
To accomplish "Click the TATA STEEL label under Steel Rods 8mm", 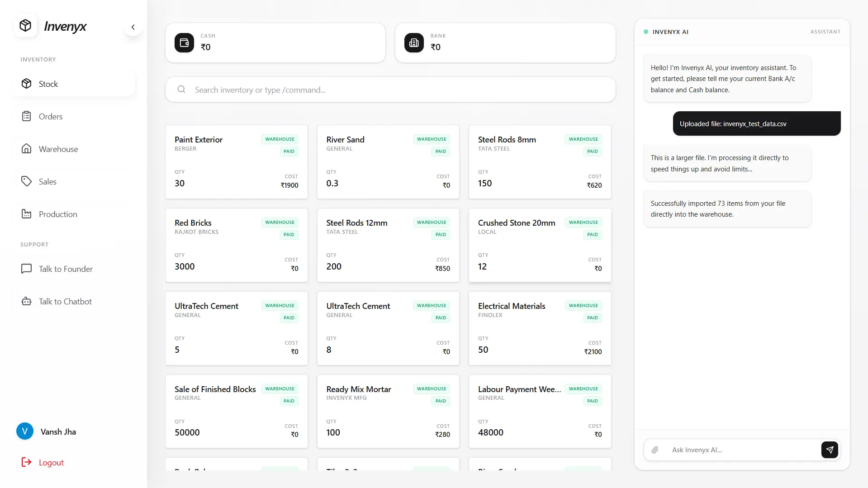I will tap(494, 149).
